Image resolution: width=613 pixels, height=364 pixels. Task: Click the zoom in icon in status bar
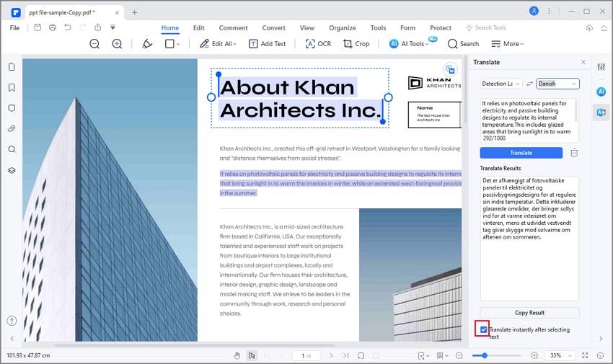point(534,355)
